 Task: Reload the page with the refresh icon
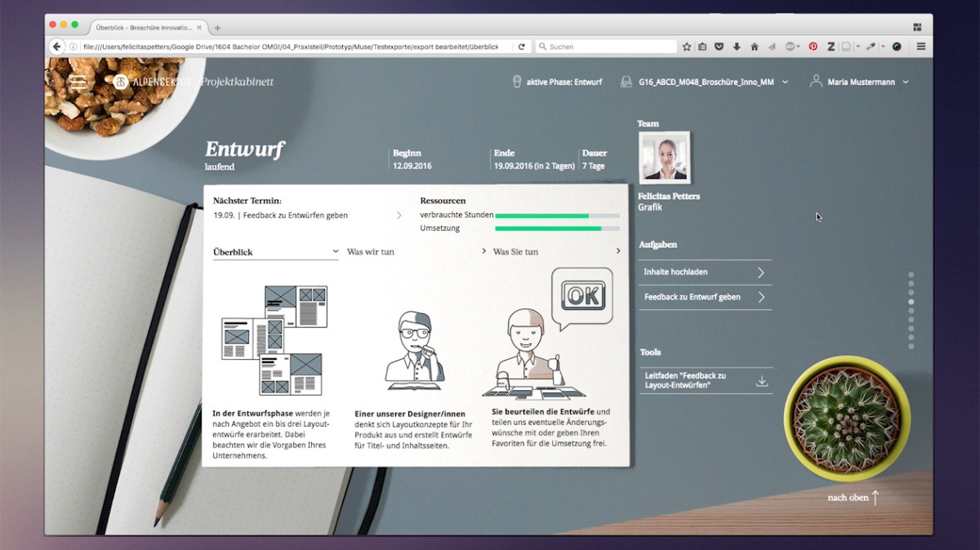coord(522,47)
